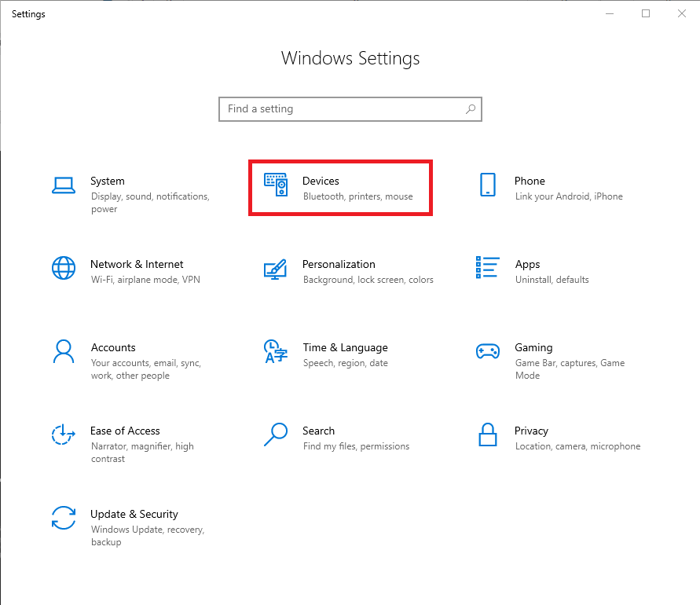Click 'Background, lock screen, colors' description
700x605 pixels.
[x=368, y=280]
